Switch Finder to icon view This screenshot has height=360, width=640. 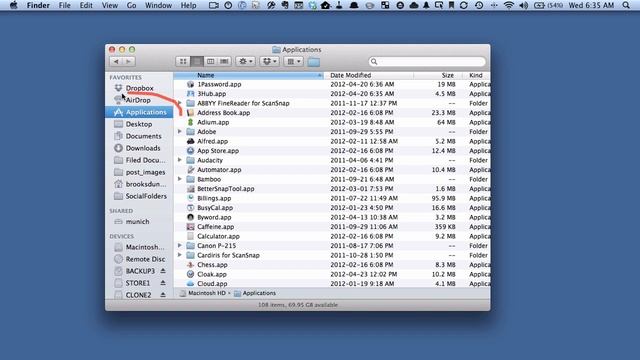pos(183,61)
